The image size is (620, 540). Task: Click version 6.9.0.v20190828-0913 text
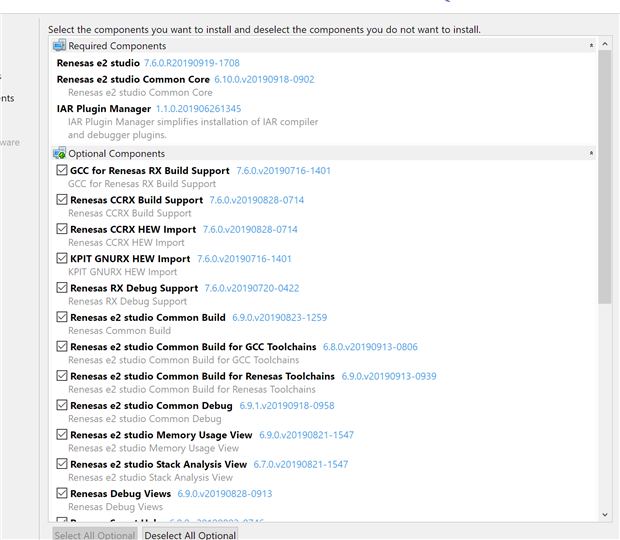tap(225, 493)
